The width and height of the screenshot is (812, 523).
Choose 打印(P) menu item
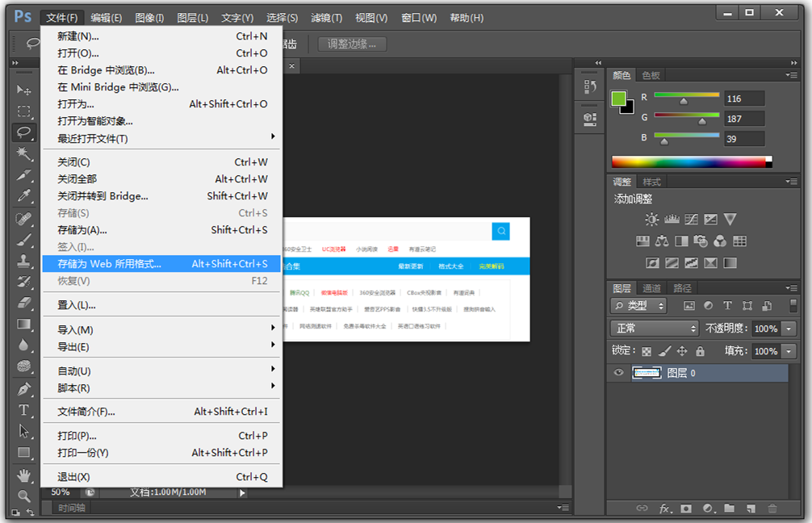click(x=161, y=436)
